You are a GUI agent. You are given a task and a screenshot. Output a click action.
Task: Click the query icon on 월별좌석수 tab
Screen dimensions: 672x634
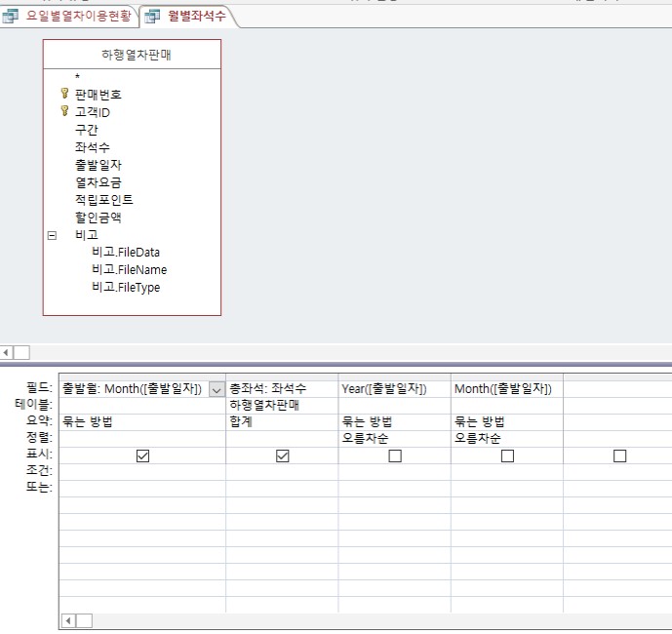coord(153,17)
